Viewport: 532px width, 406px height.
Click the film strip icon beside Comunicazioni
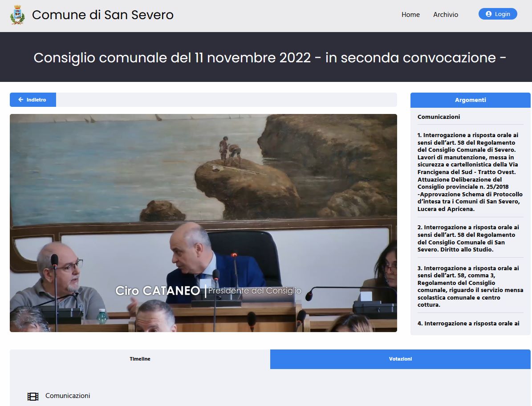[33, 396]
